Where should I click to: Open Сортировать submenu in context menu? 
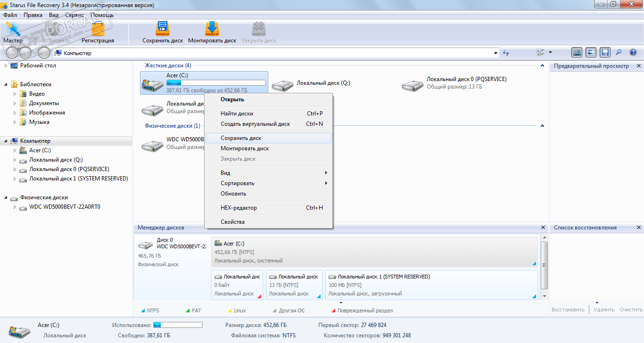pos(268,183)
